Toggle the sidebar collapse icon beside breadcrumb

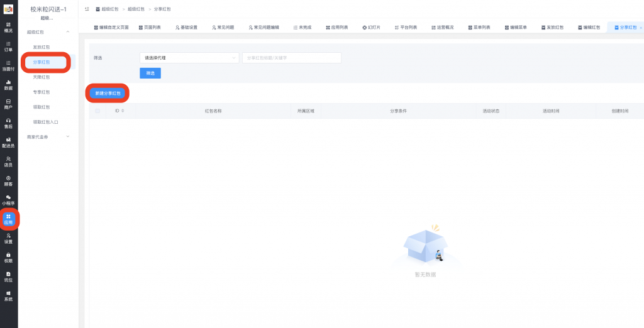tap(87, 9)
